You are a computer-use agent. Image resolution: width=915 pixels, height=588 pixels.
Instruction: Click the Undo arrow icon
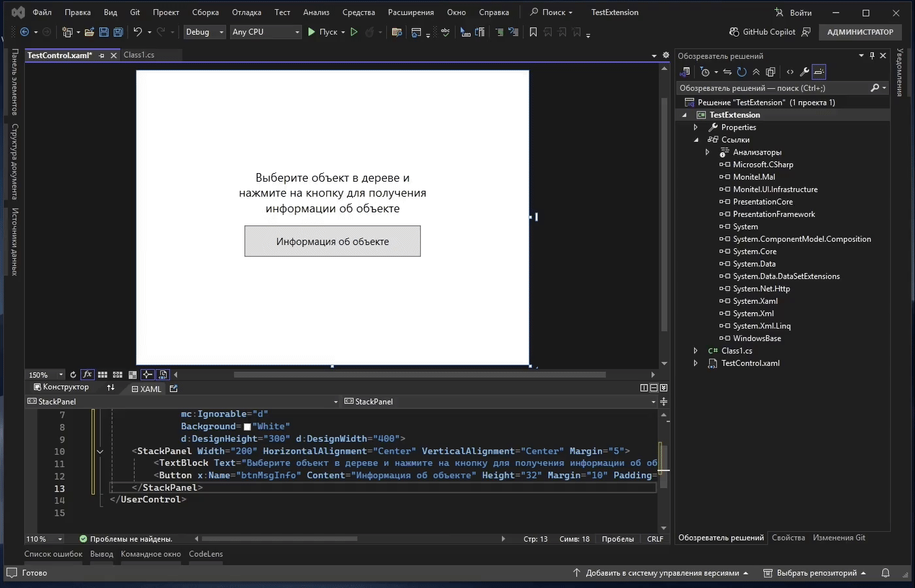point(137,32)
